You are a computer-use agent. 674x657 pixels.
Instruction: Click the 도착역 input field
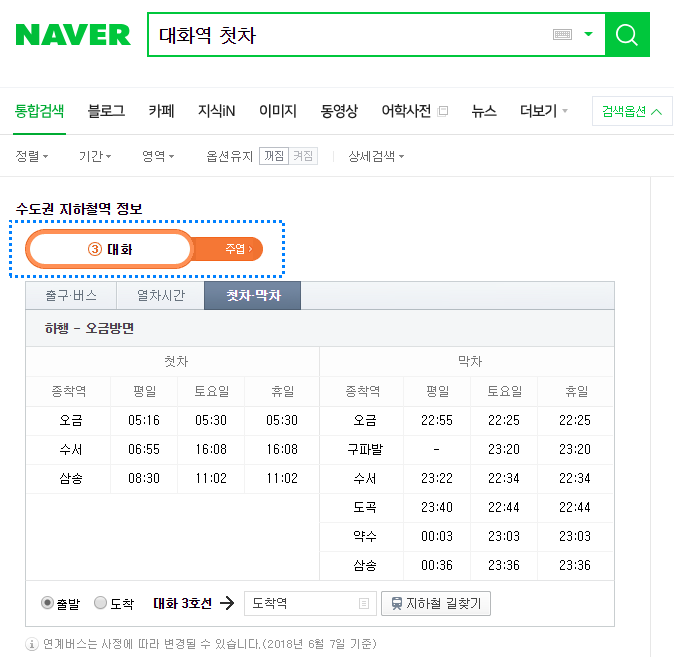(310, 603)
